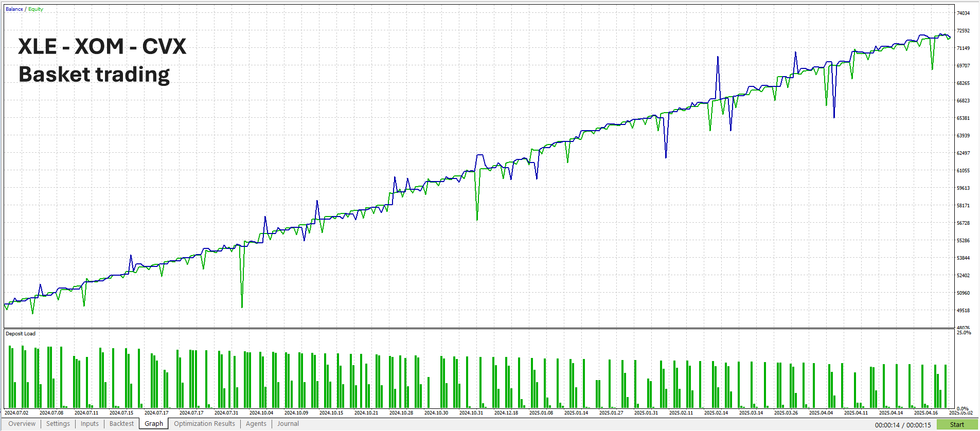Click the Balance legend label
The height and width of the screenshot is (431, 980).
(14, 9)
